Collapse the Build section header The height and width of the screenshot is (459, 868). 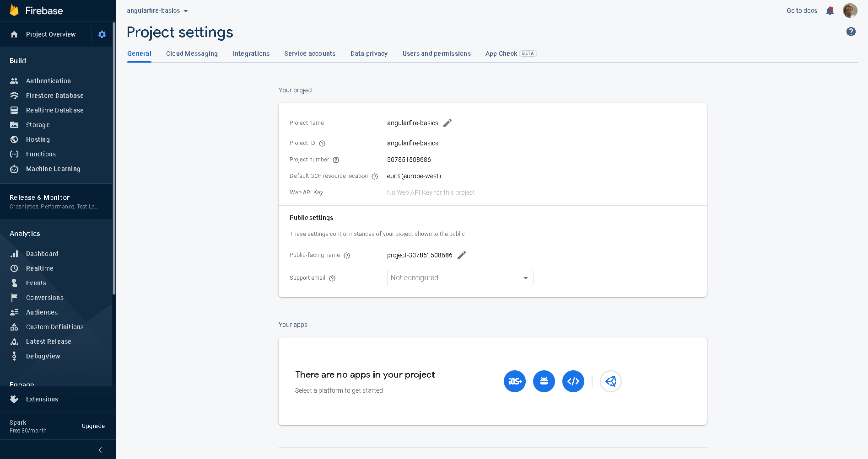(18, 61)
